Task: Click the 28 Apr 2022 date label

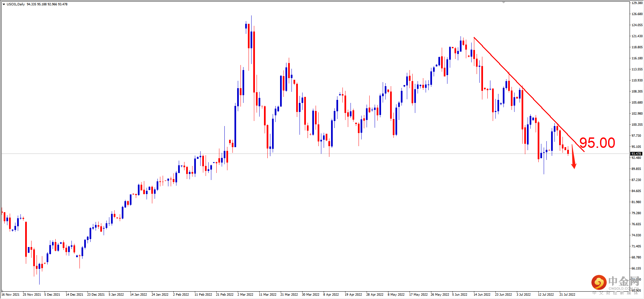Action: pos(375,295)
